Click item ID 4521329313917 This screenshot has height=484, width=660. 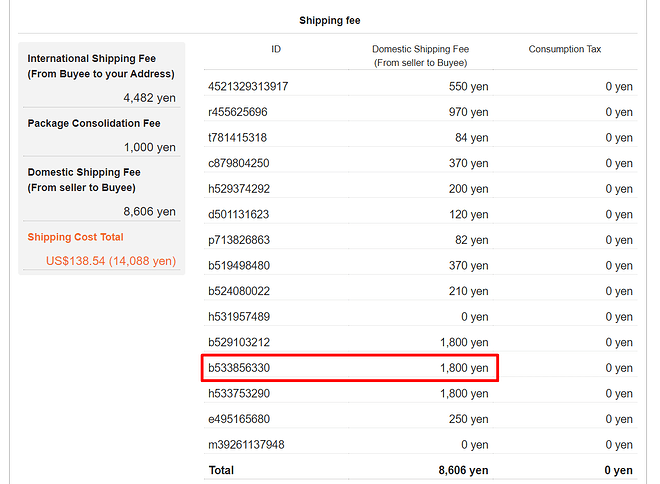pos(248,86)
